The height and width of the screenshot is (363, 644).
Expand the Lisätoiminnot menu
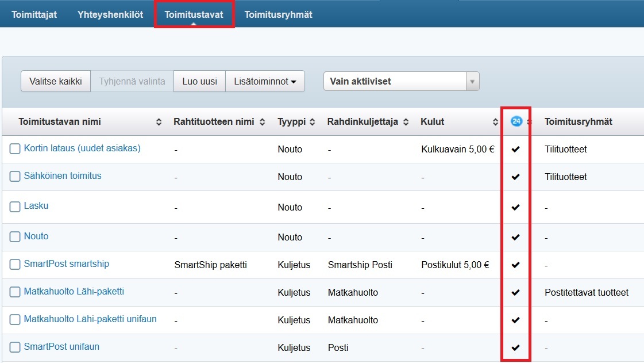[x=265, y=82]
